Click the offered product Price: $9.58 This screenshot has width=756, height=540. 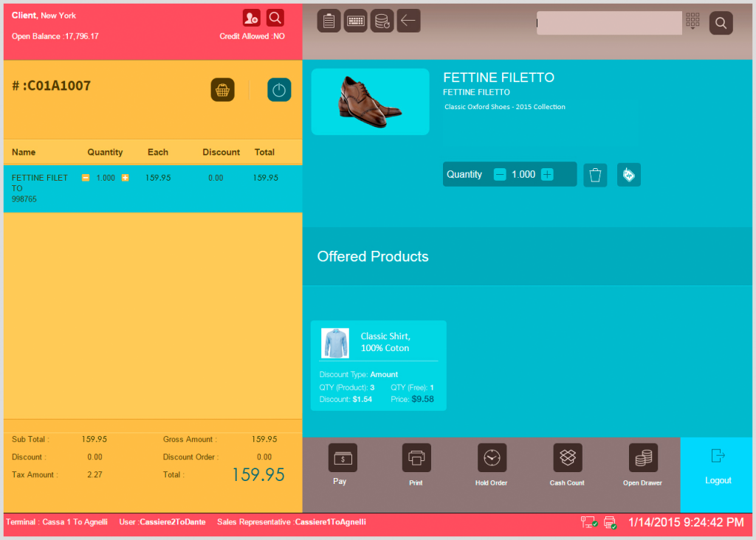coord(412,399)
